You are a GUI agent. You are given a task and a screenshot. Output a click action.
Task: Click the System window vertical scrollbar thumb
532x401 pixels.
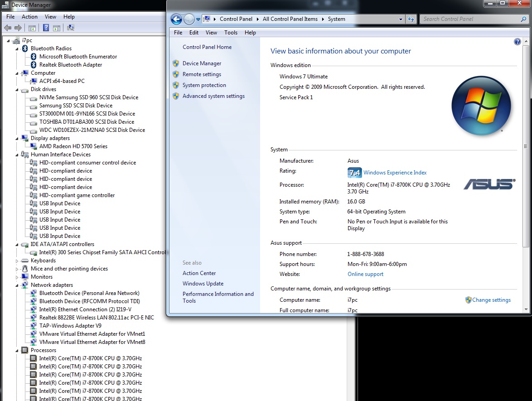coord(526,146)
